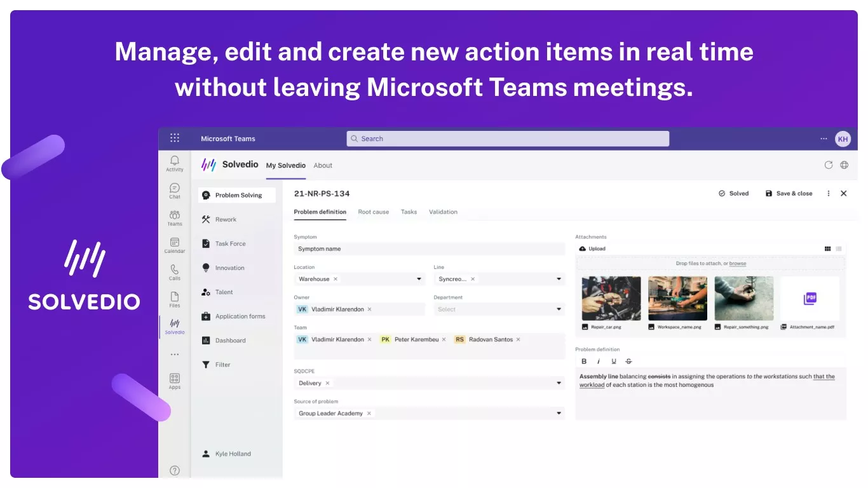The image size is (868, 488).
Task: Remove Vladimir Klarendon from Owner field
Action: (369, 309)
